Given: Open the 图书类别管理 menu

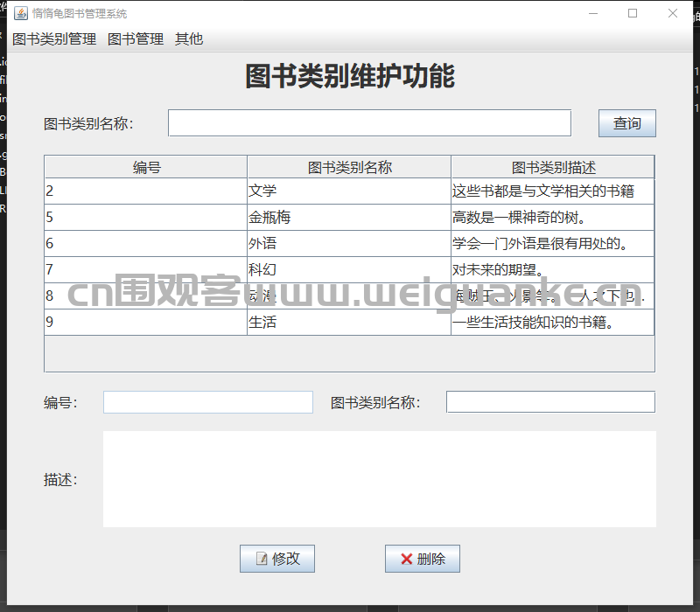Looking at the screenshot, I should (x=54, y=38).
